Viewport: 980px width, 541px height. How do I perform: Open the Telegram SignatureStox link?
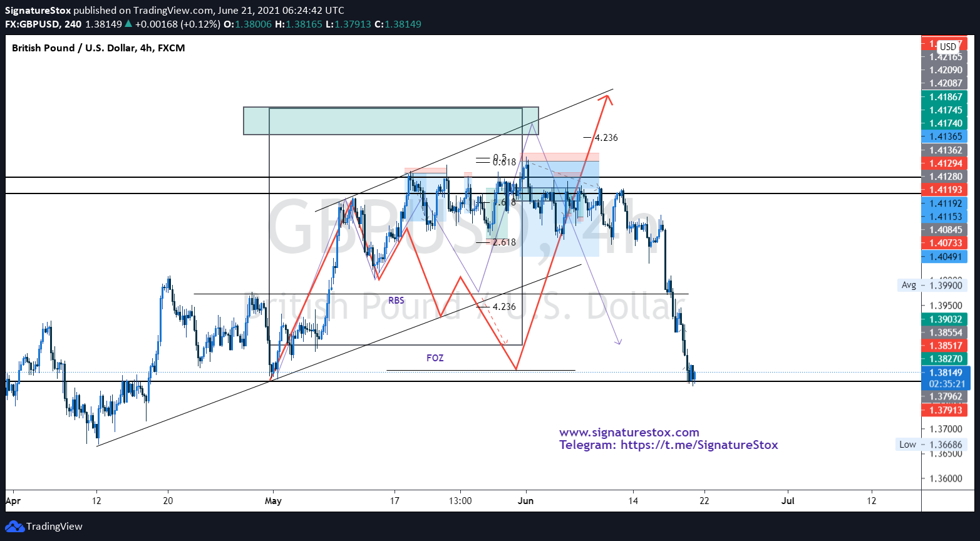(x=668, y=445)
